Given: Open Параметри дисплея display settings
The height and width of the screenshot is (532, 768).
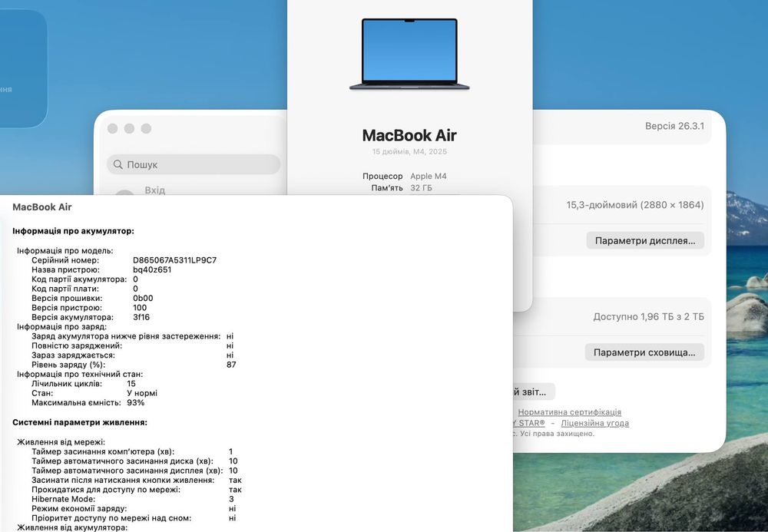Looking at the screenshot, I should (x=645, y=240).
